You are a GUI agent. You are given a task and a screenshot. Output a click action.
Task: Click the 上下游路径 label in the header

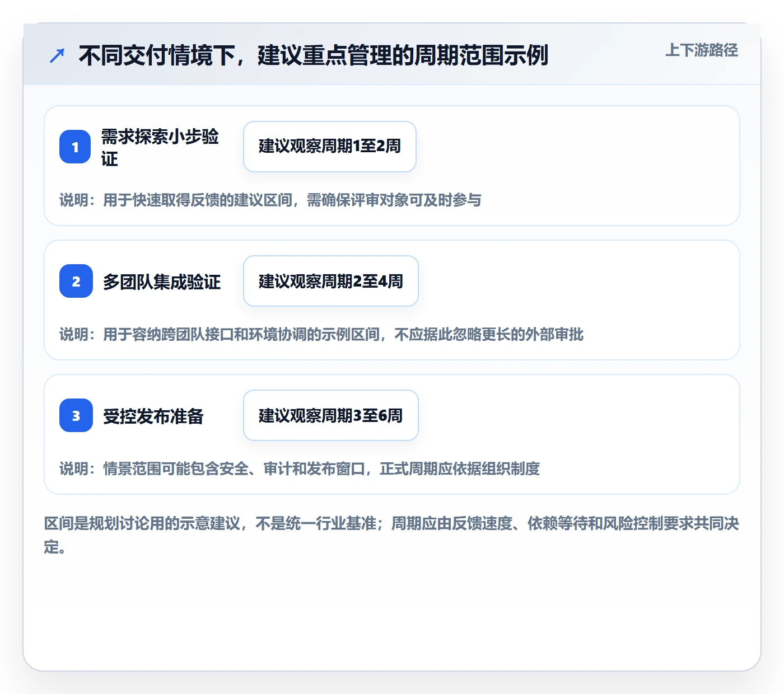click(x=701, y=50)
